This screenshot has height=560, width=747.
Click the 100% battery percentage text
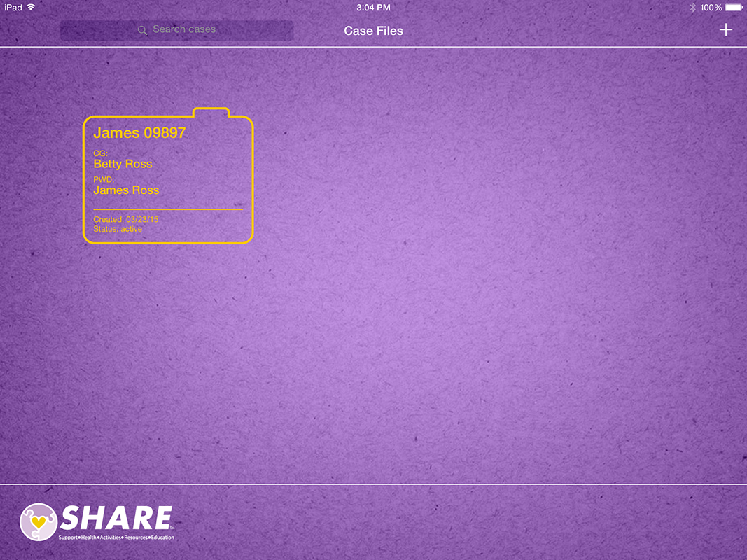coord(711,8)
